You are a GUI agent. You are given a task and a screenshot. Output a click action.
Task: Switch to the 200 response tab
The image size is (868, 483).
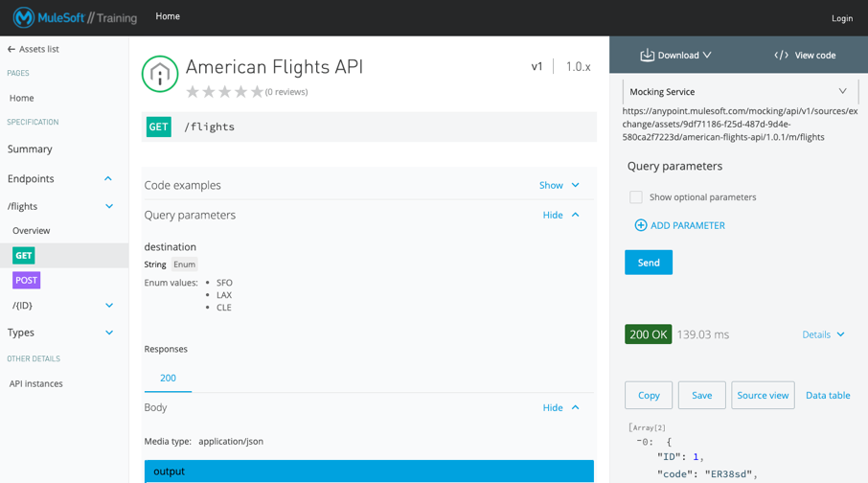pos(168,378)
